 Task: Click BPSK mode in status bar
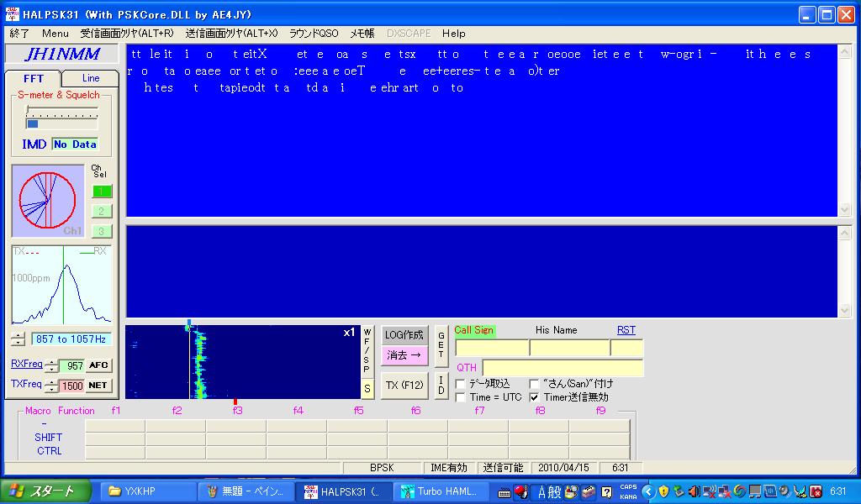point(383,468)
